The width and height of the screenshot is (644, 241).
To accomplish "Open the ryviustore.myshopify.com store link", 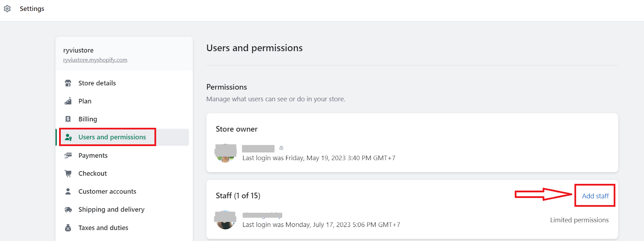I will point(95,60).
